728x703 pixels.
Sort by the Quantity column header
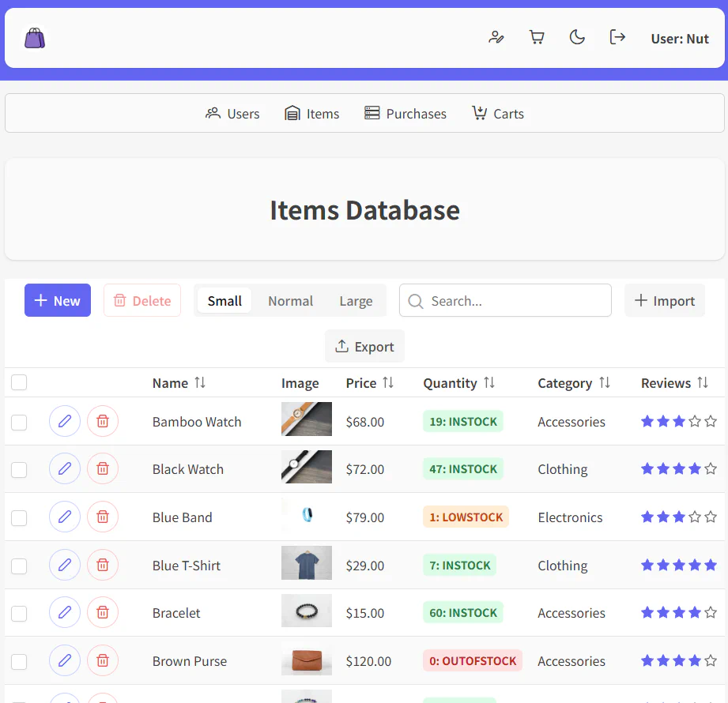(x=458, y=383)
